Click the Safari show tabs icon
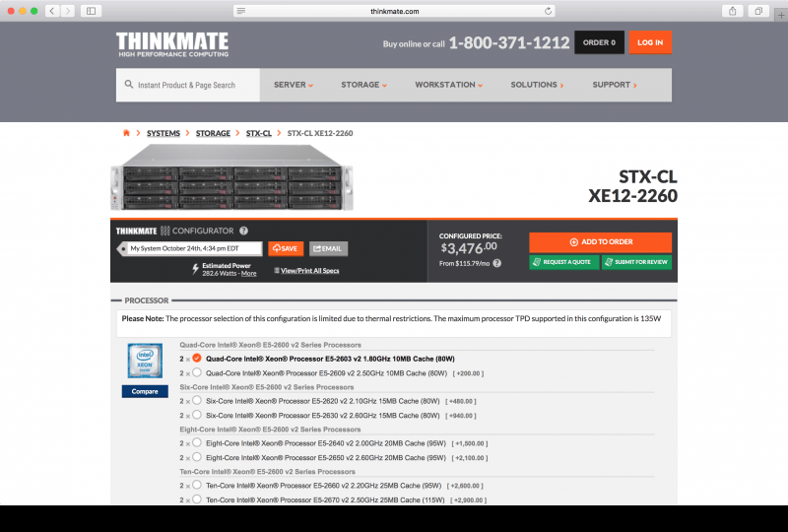Screen dimensions: 788x532 coord(758,11)
